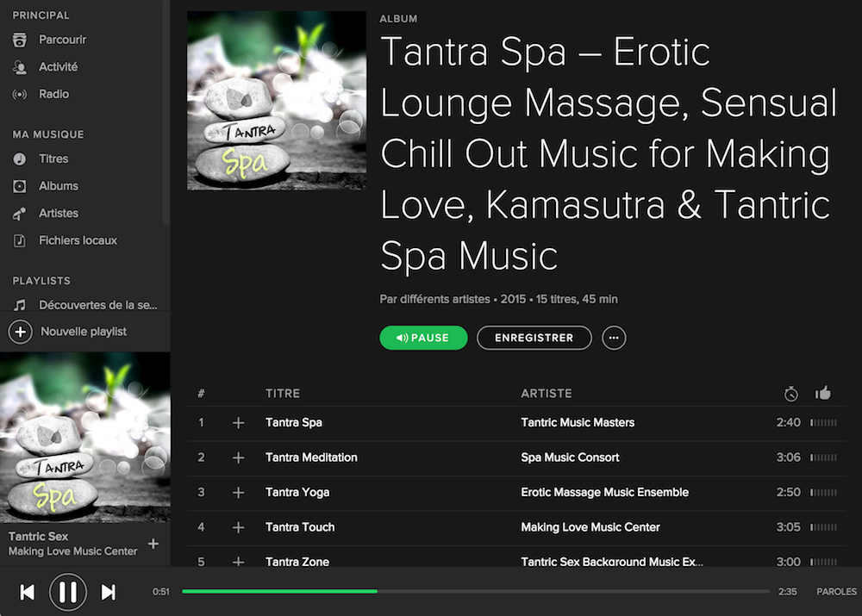Go to Artistes in Ma Musique
The width and height of the screenshot is (862, 616).
pos(59,213)
